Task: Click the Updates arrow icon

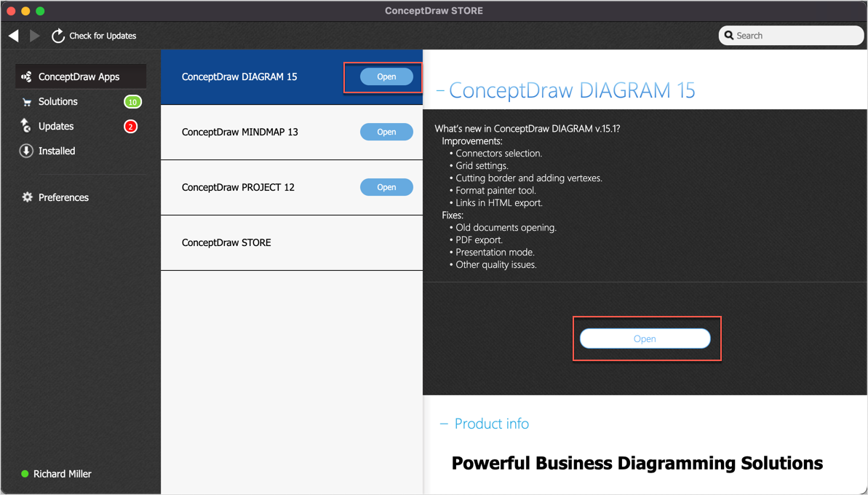Action: (26, 126)
